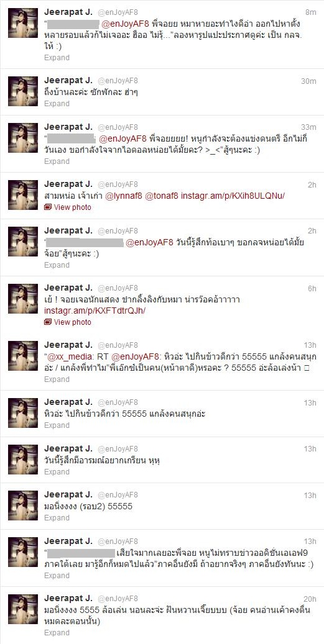Open the 6h tweet timestamp
This screenshot has height=644, width=324.
click(x=312, y=288)
